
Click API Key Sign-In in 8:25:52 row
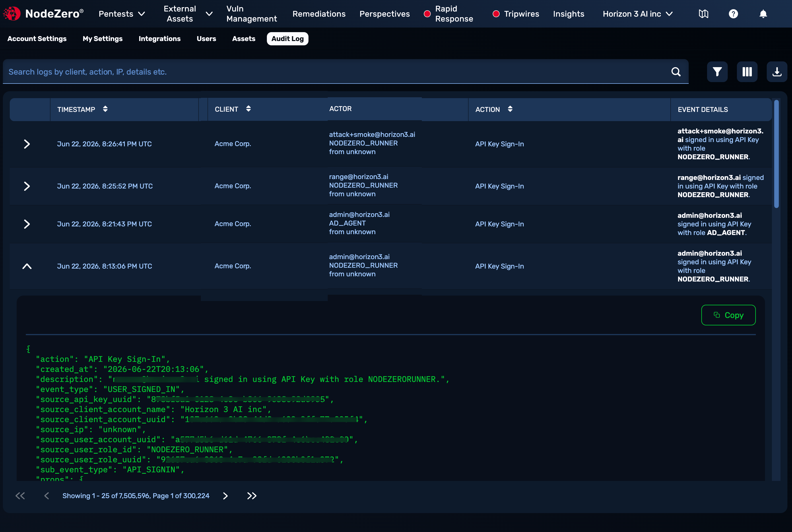pos(500,186)
